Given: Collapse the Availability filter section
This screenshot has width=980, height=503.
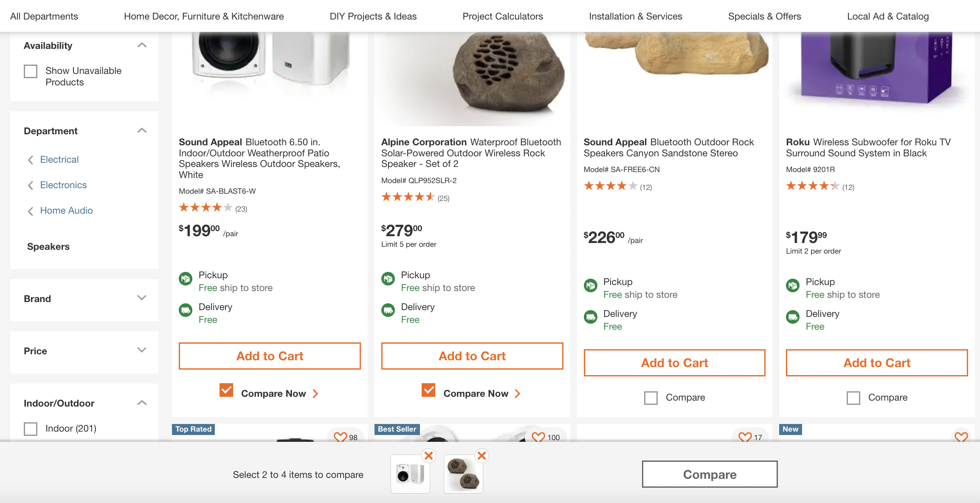Looking at the screenshot, I should click(x=142, y=45).
